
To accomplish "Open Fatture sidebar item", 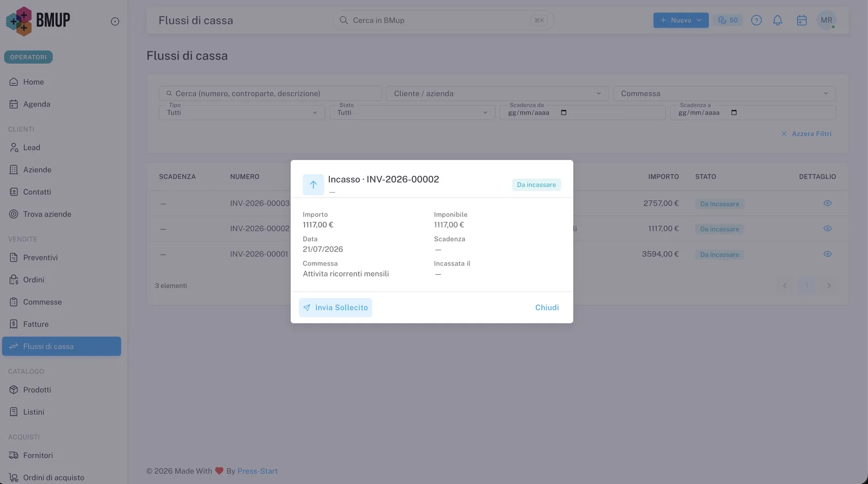I will click(x=61, y=324).
